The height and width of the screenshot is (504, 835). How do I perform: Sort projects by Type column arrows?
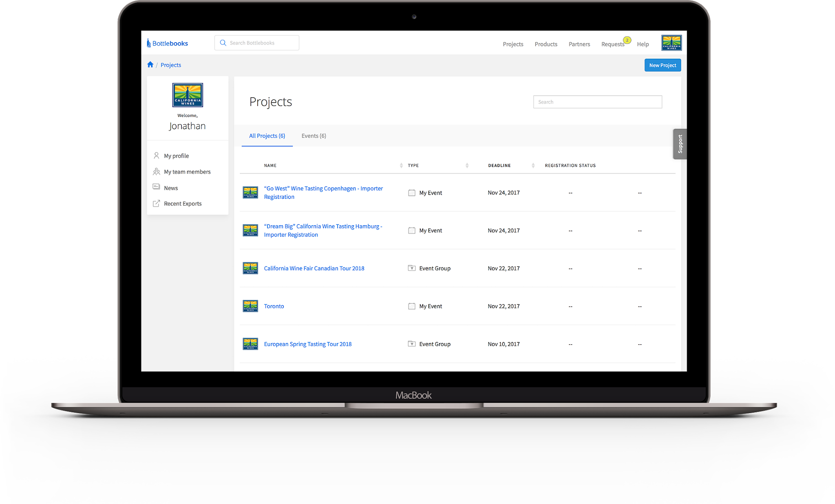click(x=467, y=165)
